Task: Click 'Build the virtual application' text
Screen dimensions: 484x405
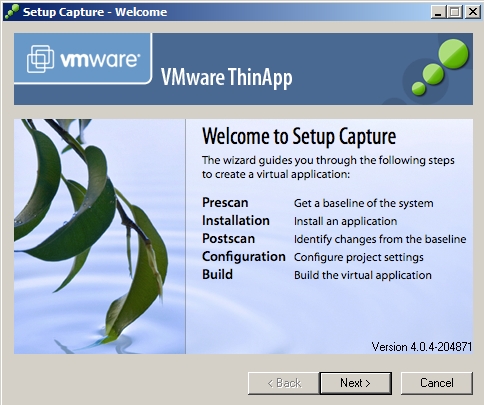Action: (363, 275)
